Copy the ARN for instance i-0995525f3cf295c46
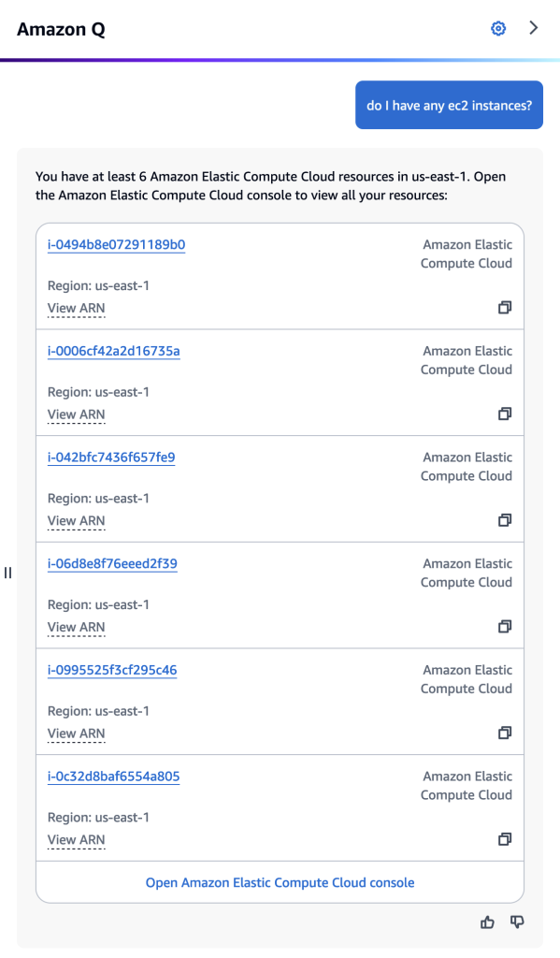This screenshot has width=560, height=958. pos(505,733)
